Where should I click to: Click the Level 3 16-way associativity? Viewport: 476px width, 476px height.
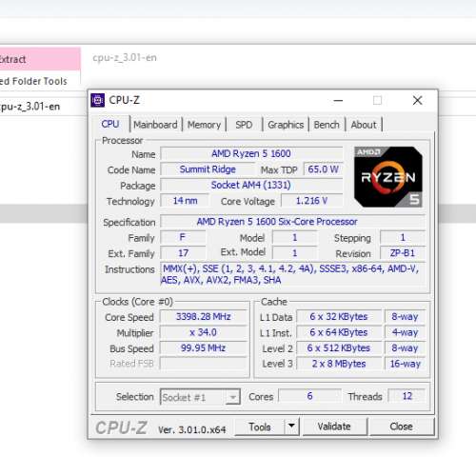[x=405, y=364]
